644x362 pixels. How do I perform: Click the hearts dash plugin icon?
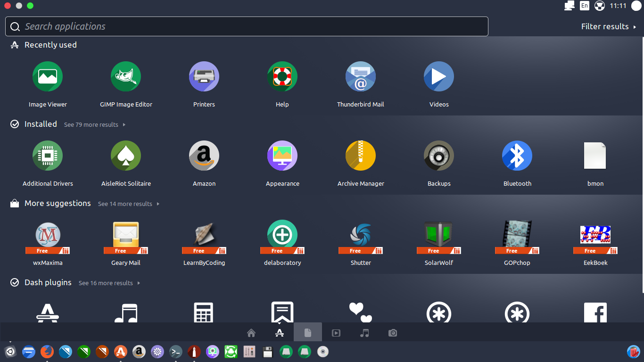(x=361, y=313)
